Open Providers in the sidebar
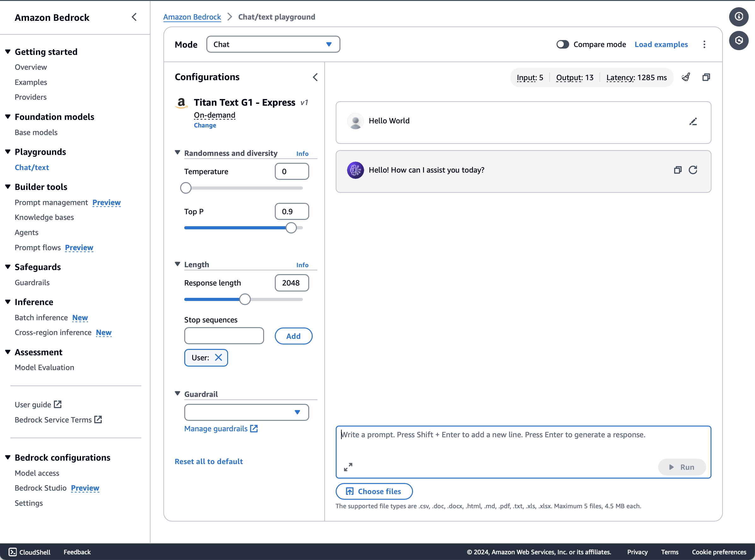 tap(31, 97)
